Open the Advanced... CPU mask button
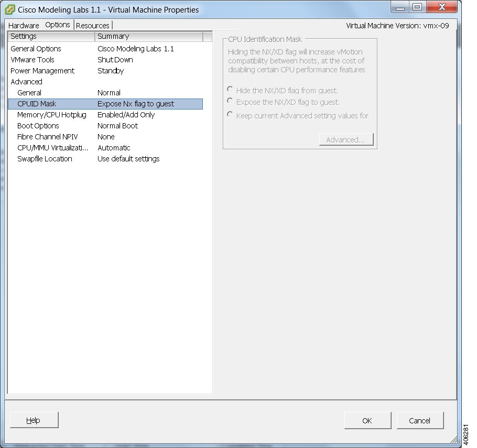The image size is (477, 448). pyautogui.click(x=346, y=139)
